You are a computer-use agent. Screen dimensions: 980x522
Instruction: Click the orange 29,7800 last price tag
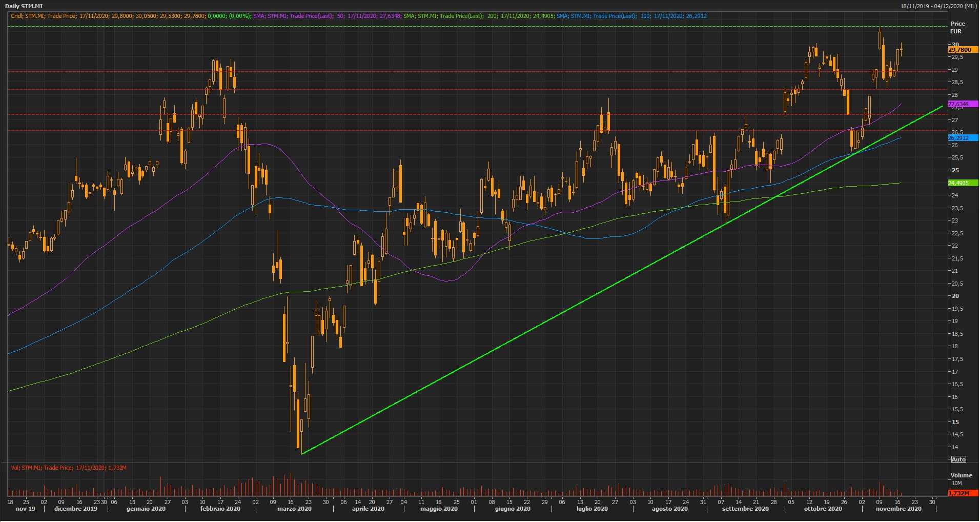pos(959,50)
